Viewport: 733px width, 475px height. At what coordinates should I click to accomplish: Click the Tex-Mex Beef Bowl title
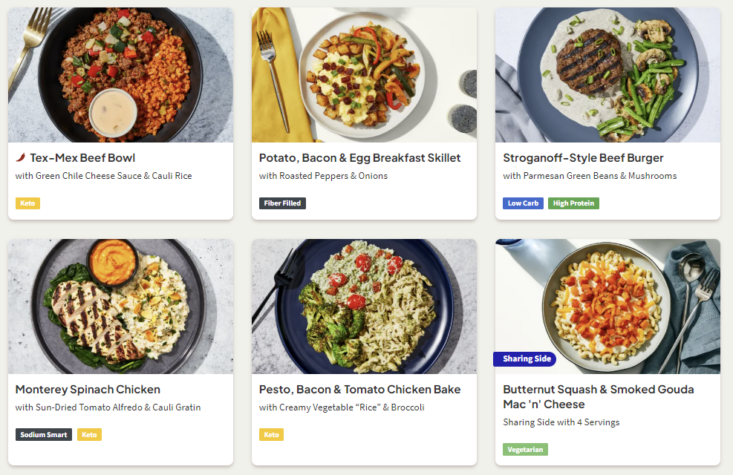[82, 158]
